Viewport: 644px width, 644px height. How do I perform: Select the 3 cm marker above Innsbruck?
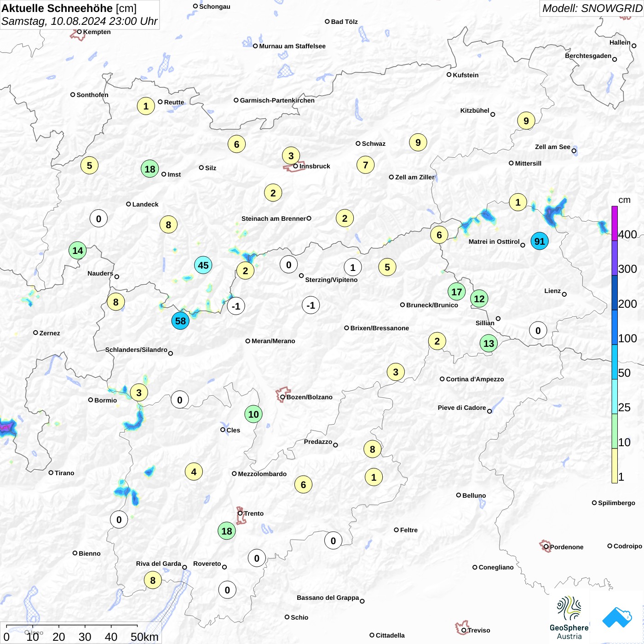[x=291, y=155]
